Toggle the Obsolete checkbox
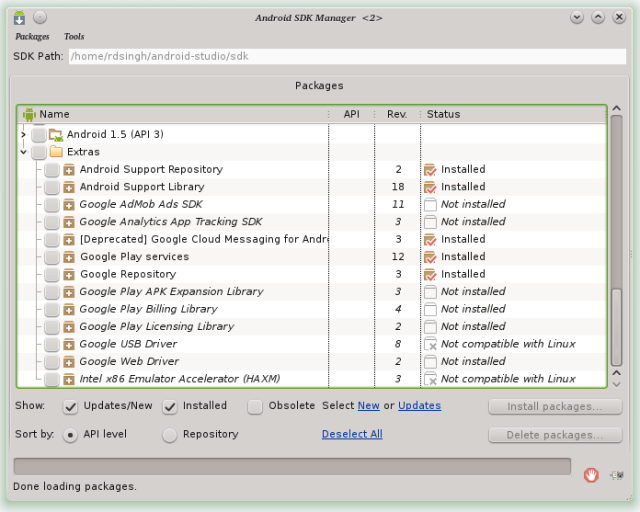This screenshot has width=640, height=512. coord(255,407)
